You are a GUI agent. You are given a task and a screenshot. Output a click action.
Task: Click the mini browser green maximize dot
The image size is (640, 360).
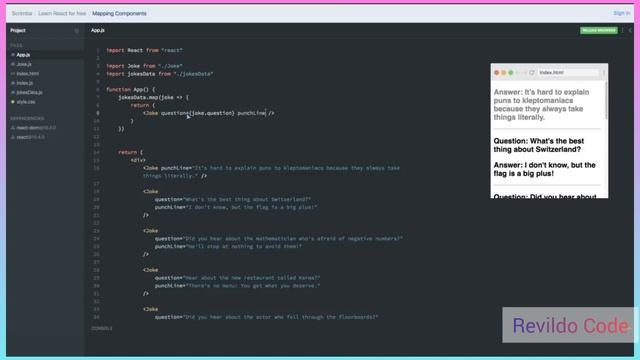[510, 73]
